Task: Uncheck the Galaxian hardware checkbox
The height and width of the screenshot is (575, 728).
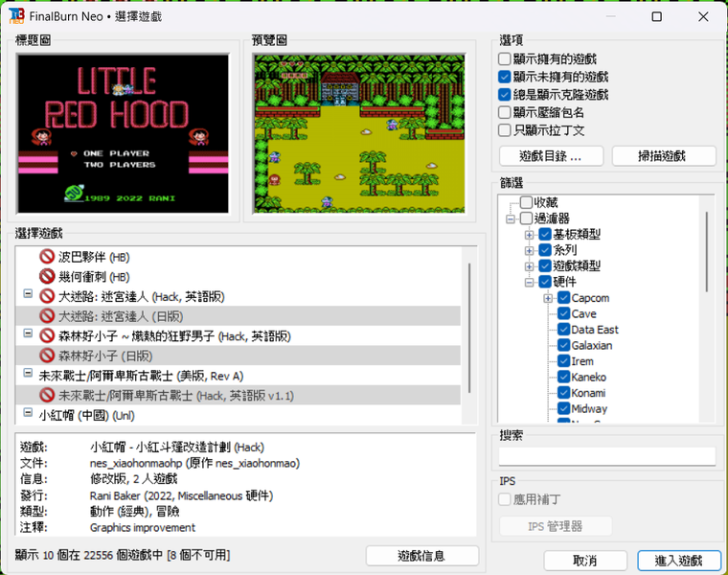Action: [563, 345]
